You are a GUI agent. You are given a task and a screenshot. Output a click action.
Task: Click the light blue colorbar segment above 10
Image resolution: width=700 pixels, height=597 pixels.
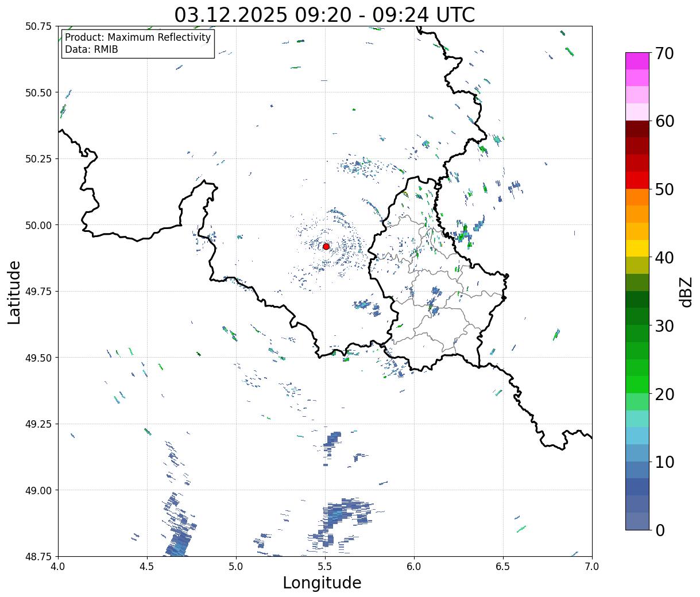point(637,453)
